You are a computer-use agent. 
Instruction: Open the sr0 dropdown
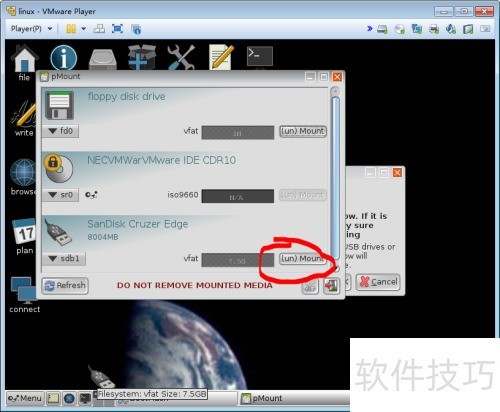[x=60, y=195]
